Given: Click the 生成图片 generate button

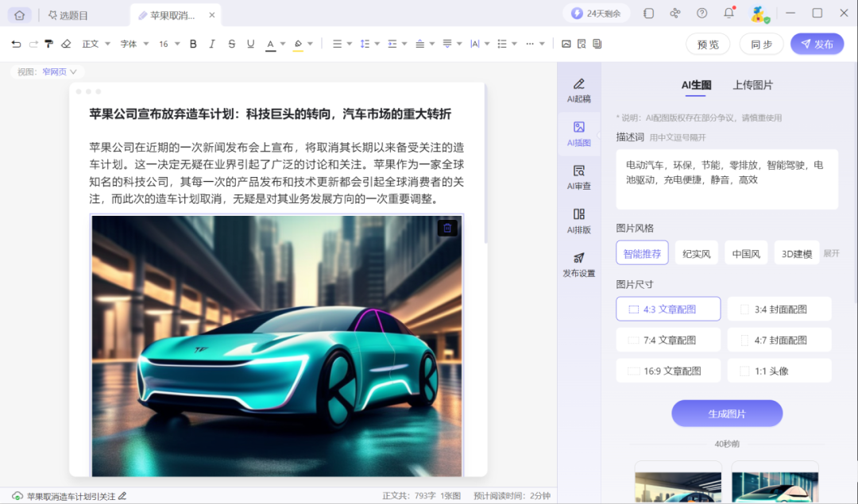Looking at the screenshot, I should tap(727, 414).
